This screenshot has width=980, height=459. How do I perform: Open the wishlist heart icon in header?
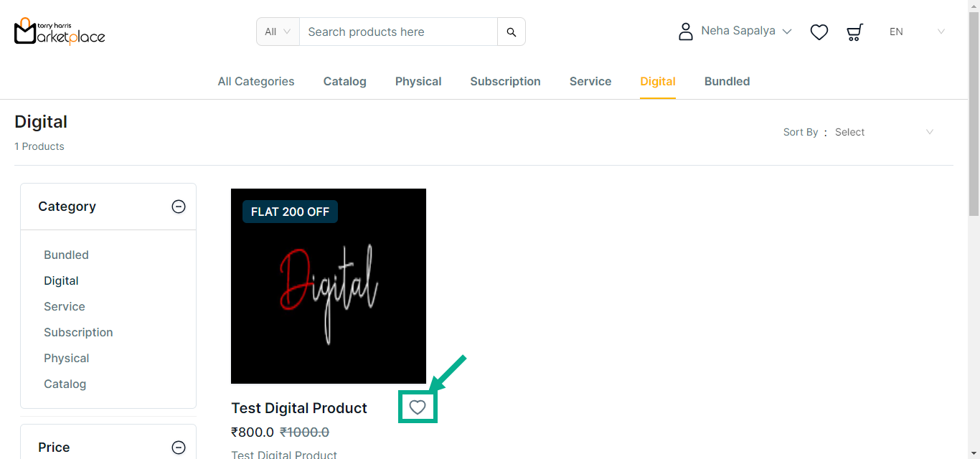click(819, 32)
